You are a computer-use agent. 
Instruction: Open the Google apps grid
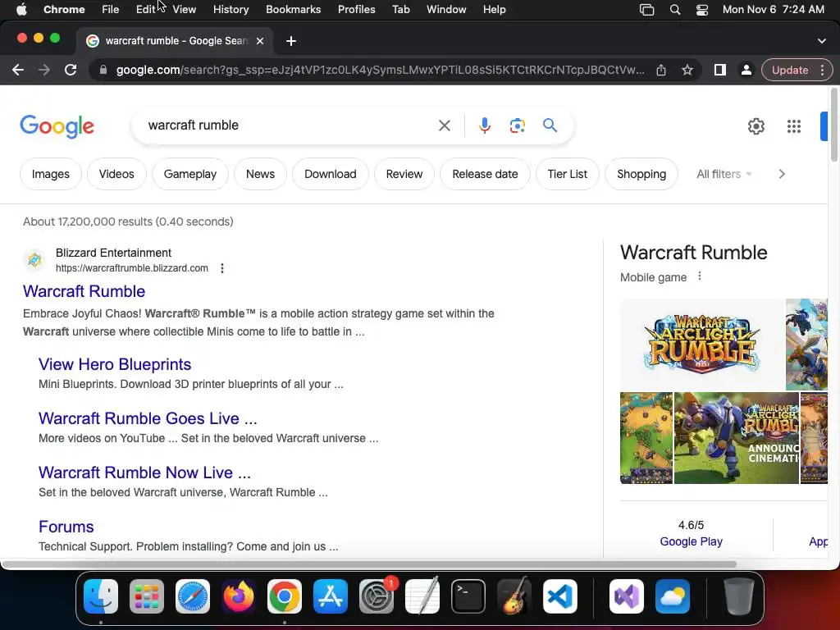pyautogui.click(x=794, y=126)
